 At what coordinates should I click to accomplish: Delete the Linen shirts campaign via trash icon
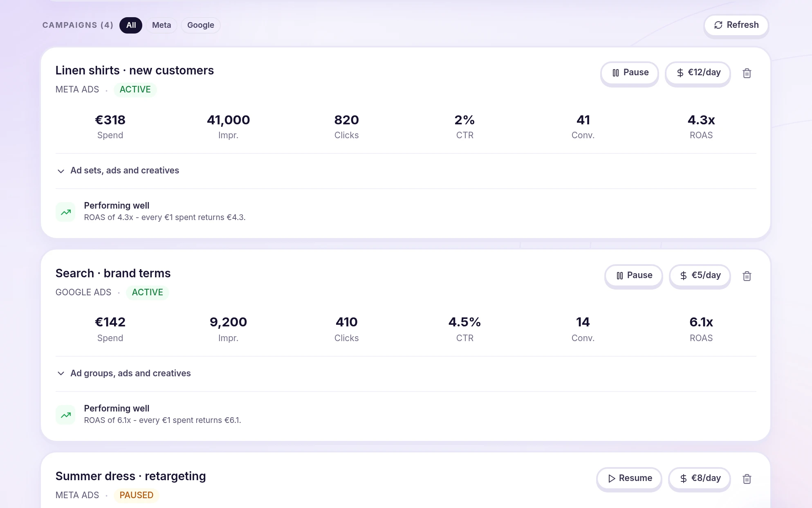(x=747, y=73)
